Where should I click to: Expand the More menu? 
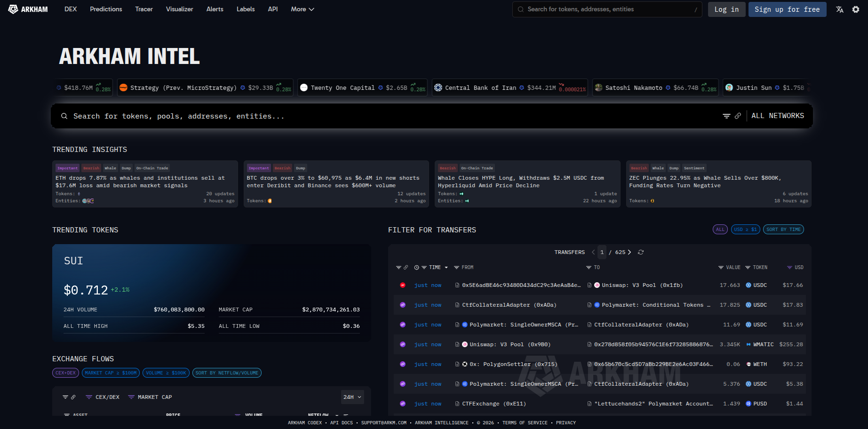(x=302, y=9)
